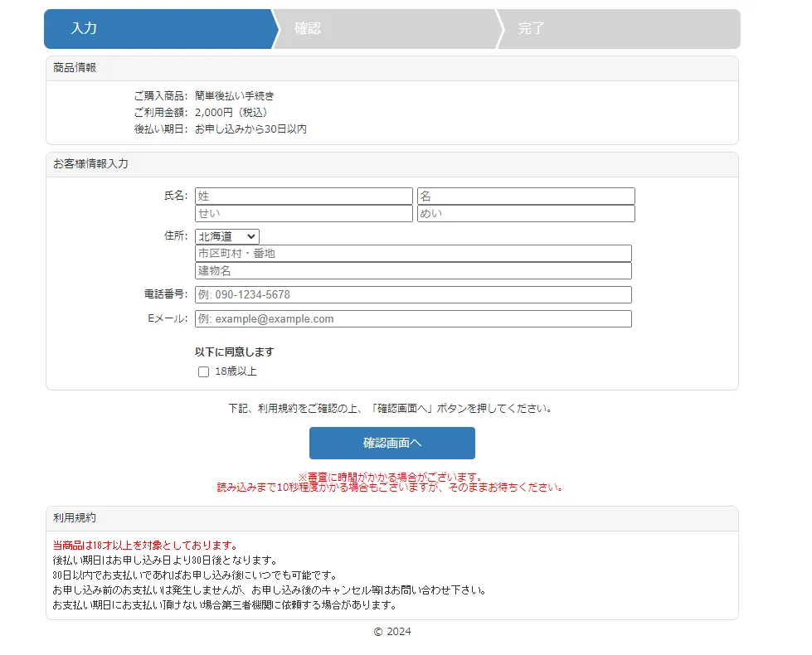This screenshot has height=655, width=812.
Task: Click the 利用規約 section header
Action: [x=75, y=518]
